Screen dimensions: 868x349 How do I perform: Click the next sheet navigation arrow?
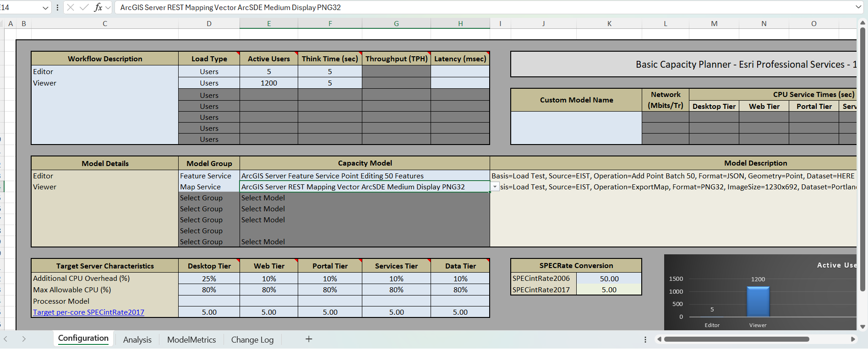[24, 339]
